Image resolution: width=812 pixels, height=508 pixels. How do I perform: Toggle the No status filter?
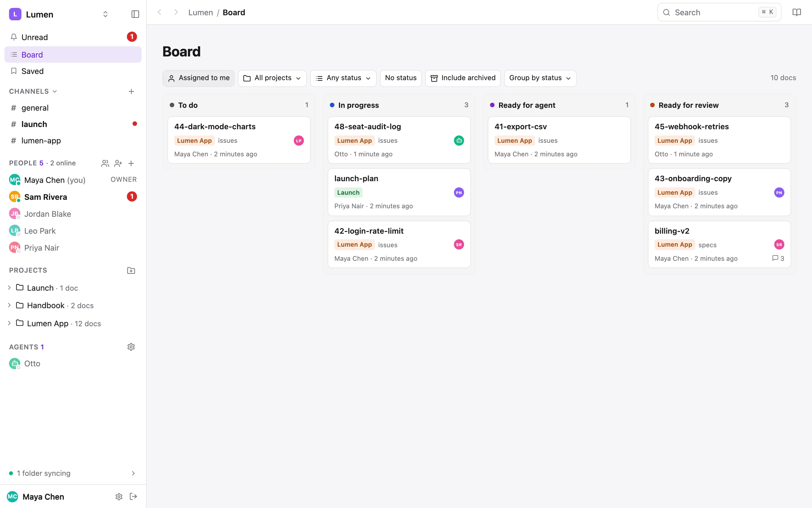[x=401, y=78]
